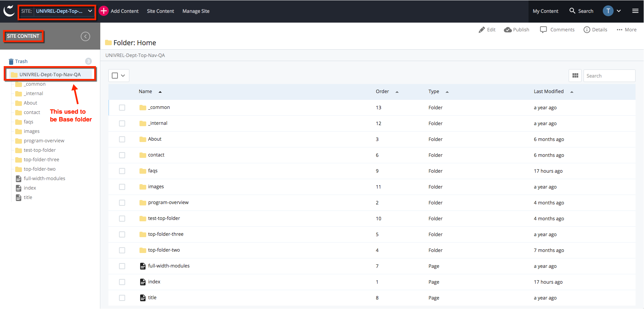Click the index page icon in sidebar
Image resolution: width=644 pixels, height=309 pixels.
coord(19,188)
